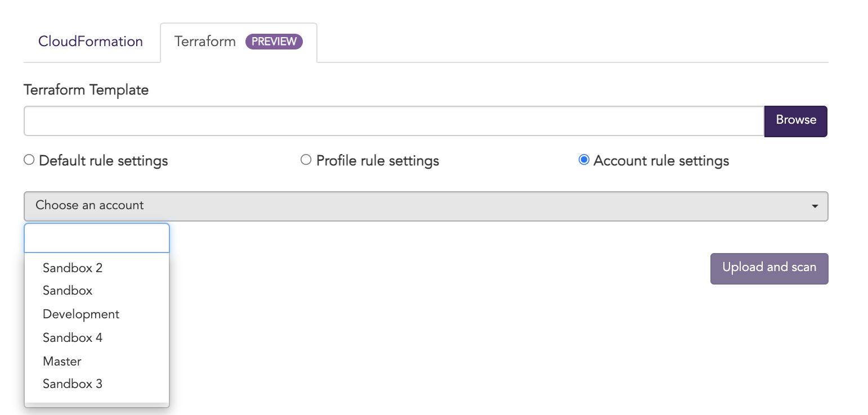Click the account dropdown search field
The height and width of the screenshot is (415, 868).
tap(97, 238)
